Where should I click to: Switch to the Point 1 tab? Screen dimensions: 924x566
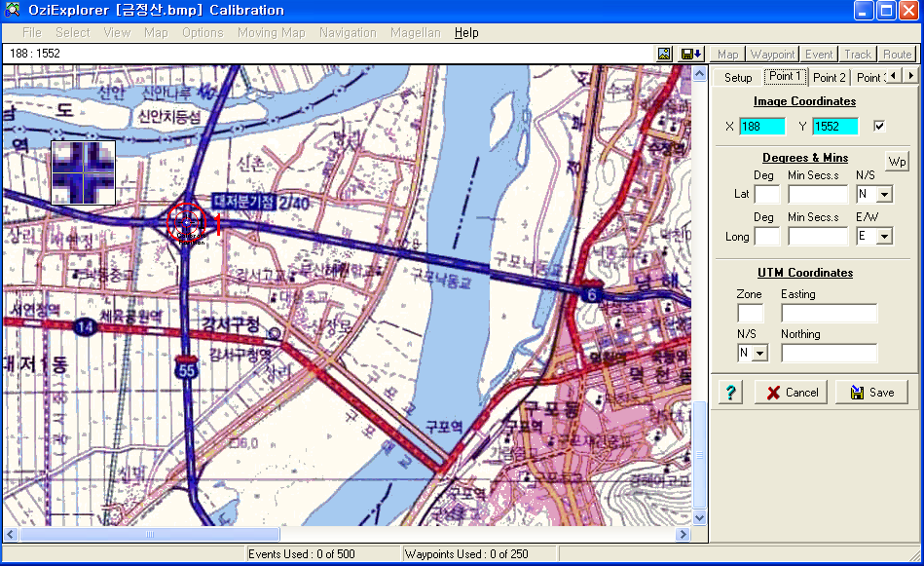click(x=785, y=76)
